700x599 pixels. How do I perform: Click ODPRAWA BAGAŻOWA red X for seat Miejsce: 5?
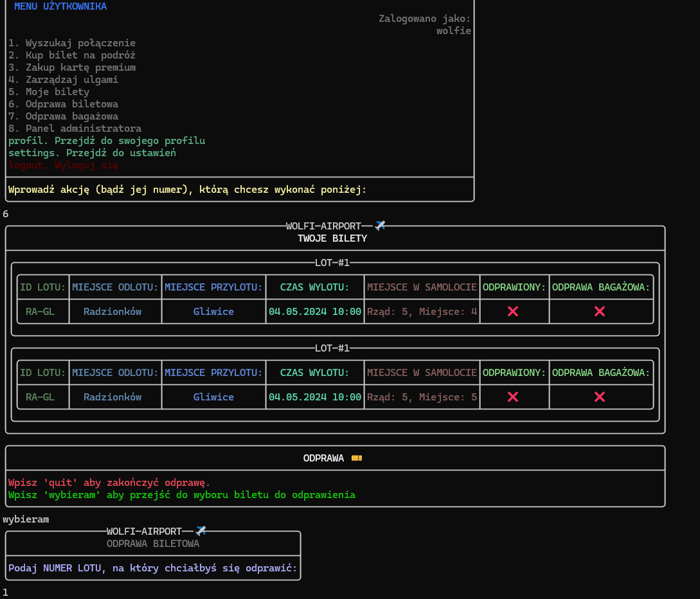tap(600, 397)
